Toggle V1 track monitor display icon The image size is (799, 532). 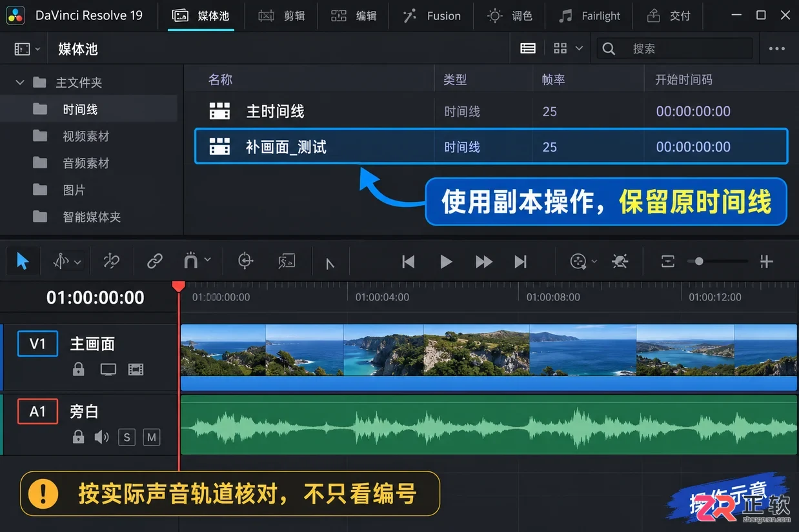[108, 369]
